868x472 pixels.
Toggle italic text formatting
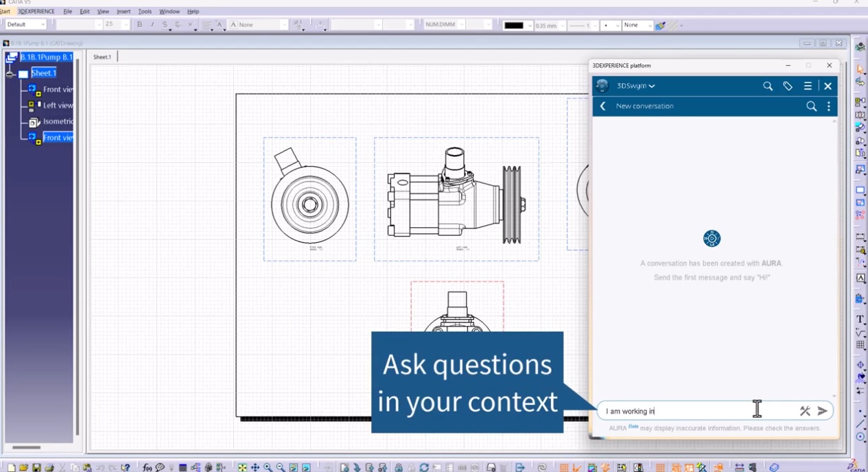pyautogui.click(x=152, y=25)
